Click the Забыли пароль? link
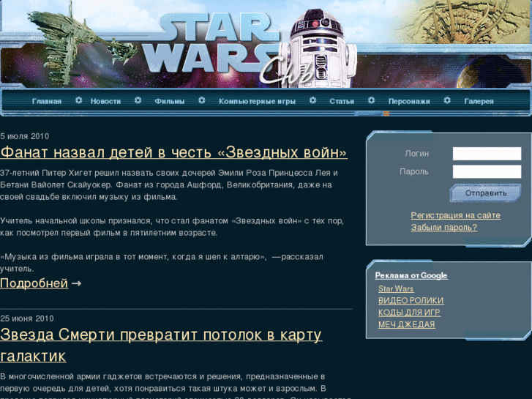 click(x=443, y=227)
